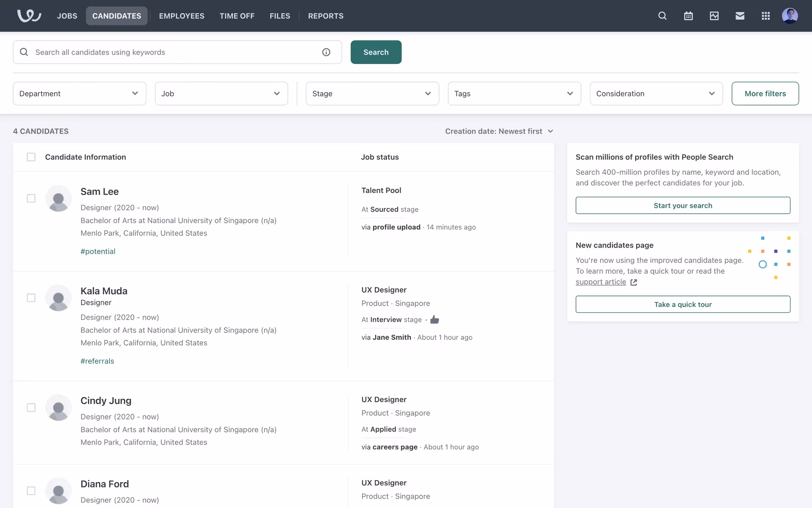Click the Workable logo icon
The width and height of the screenshot is (812, 508).
click(29, 16)
